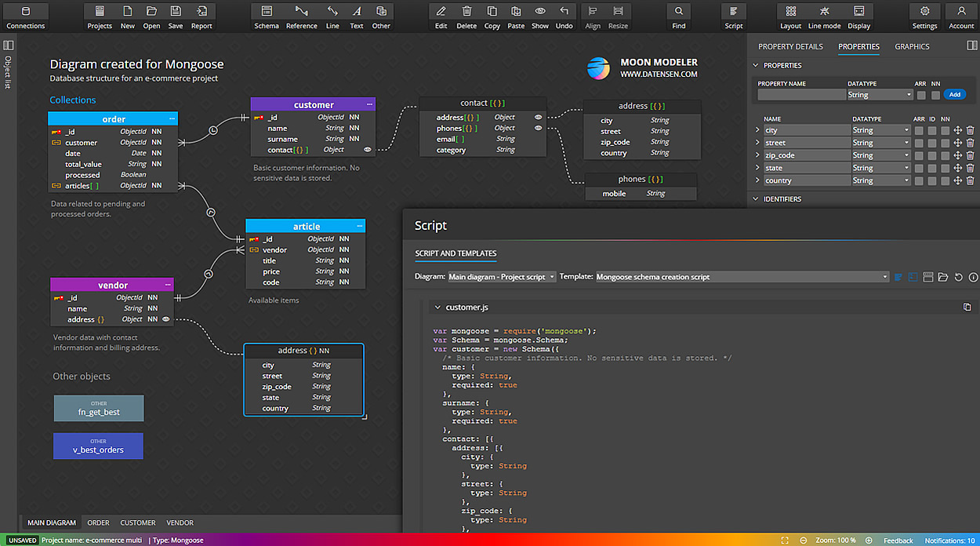
Task: Enable NN for the state property
Action: pyautogui.click(x=945, y=168)
